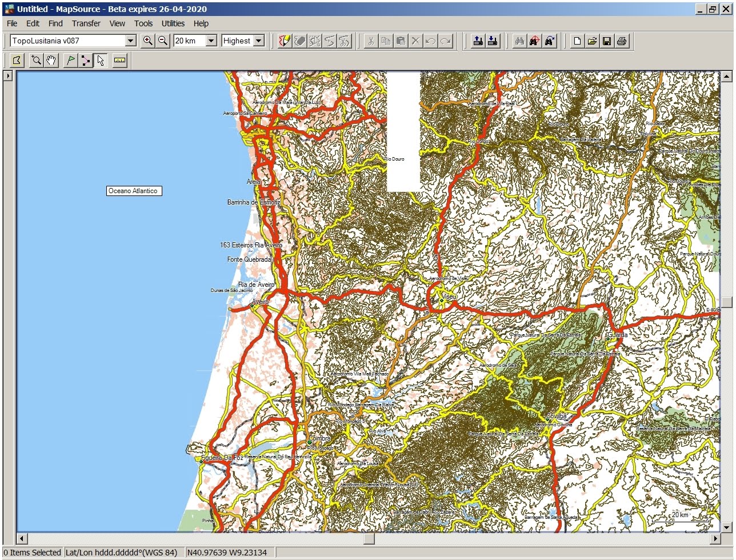736x560 pixels.
Task: Select the Map selection tool
Action: pos(16,60)
